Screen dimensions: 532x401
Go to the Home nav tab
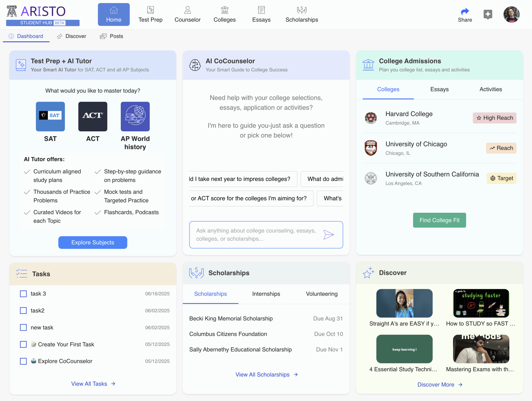pyautogui.click(x=113, y=14)
